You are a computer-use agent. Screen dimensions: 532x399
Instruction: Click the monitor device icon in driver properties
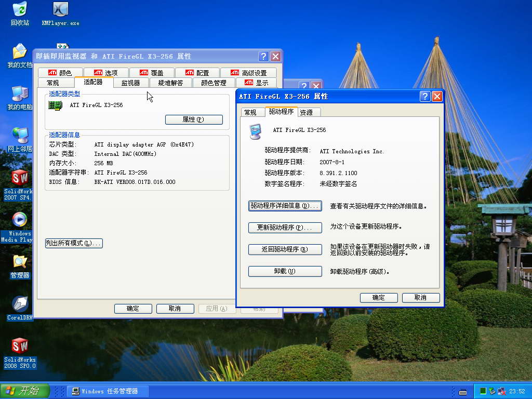[x=255, y=131]
